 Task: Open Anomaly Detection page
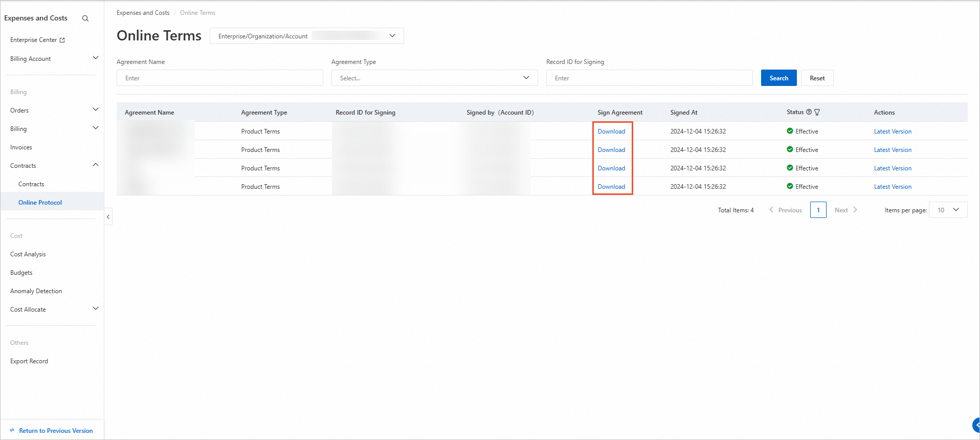[x=36, y=291]
